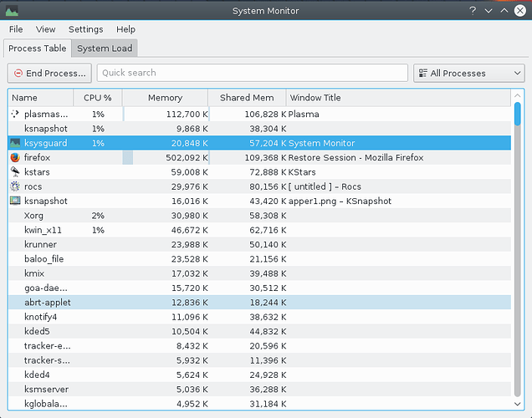The width and height of the screenshot is (532, 418).
Task: Sort by the Memory column header
Action: (165, 98)
